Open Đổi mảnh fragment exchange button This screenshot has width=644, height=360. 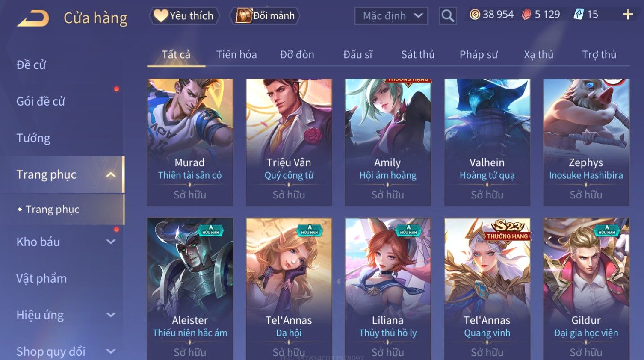(265, 16)
